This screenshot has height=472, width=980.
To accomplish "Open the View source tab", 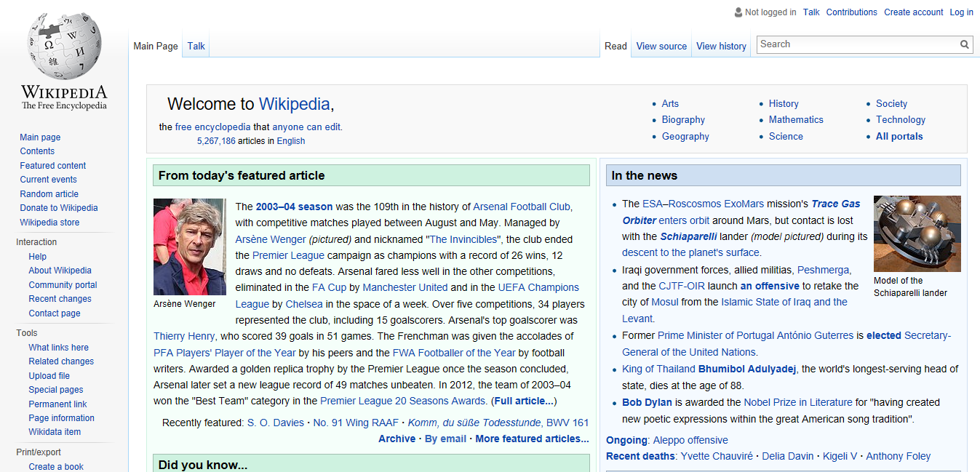I will tap(661, 46).
